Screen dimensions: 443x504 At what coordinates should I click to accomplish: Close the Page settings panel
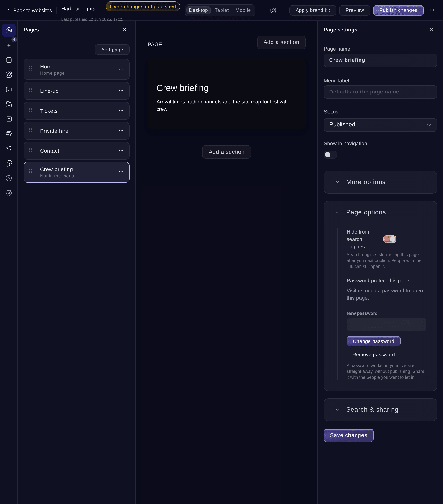click(x=432, y=30)
